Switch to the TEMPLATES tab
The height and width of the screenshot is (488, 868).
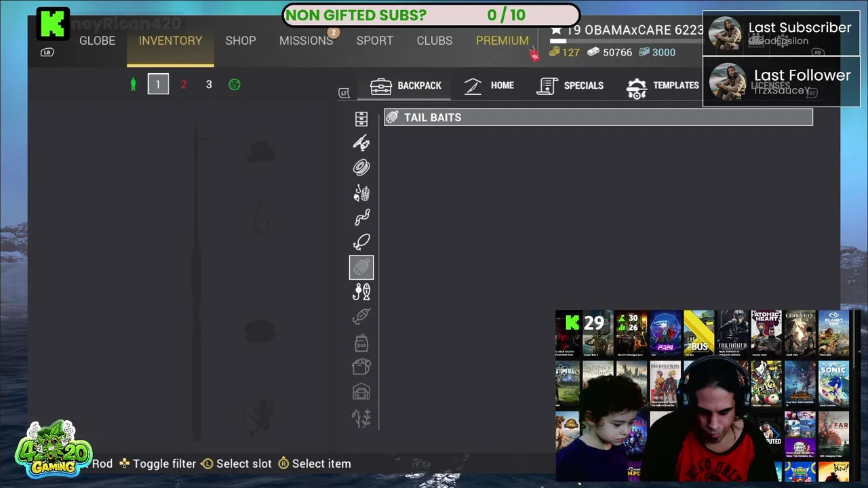[663, 86]
